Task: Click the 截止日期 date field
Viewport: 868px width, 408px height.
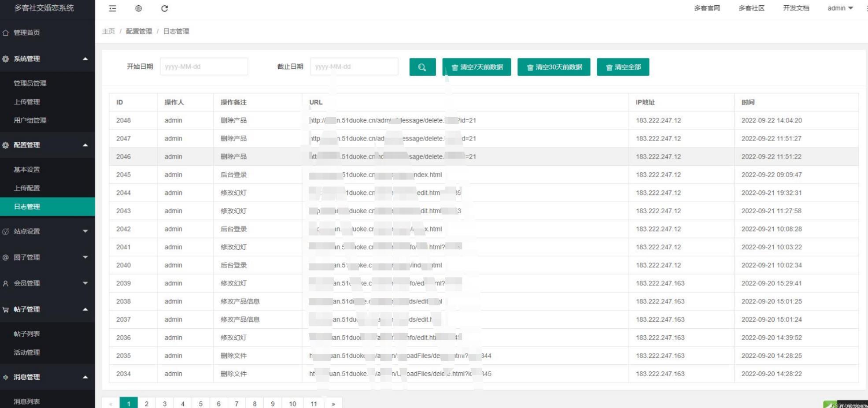Action: pyautogui.click(x=354, y=67)
